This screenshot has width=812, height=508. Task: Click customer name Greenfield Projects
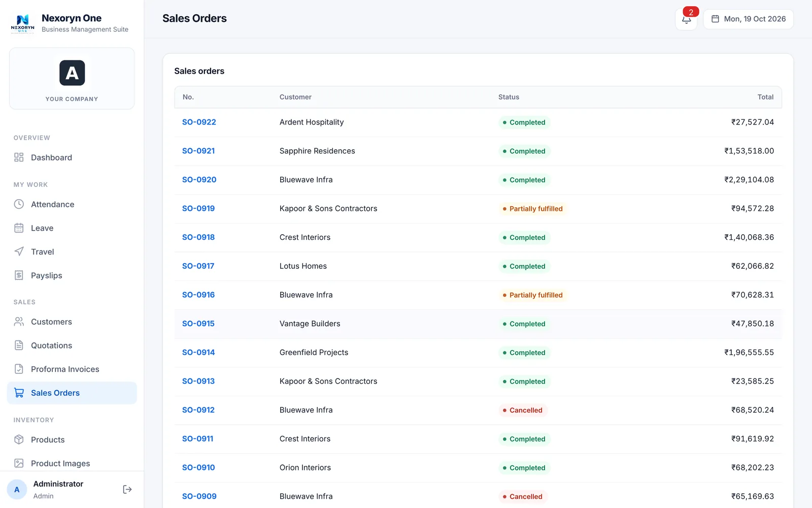click(314, 353)
